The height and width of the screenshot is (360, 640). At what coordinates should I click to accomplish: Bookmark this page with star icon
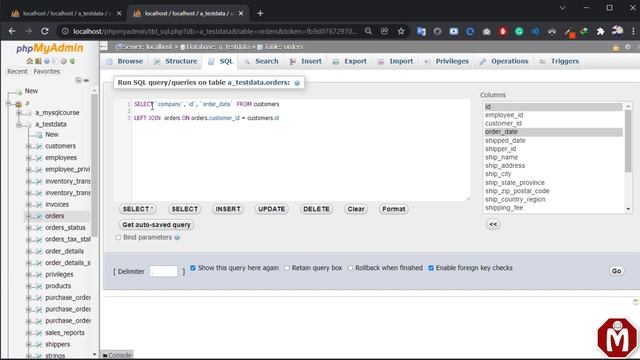[x=401, y=31]
